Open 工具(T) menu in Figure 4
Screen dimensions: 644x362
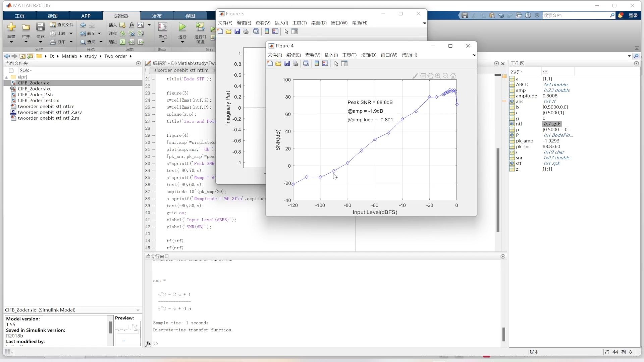pos(349,55)
